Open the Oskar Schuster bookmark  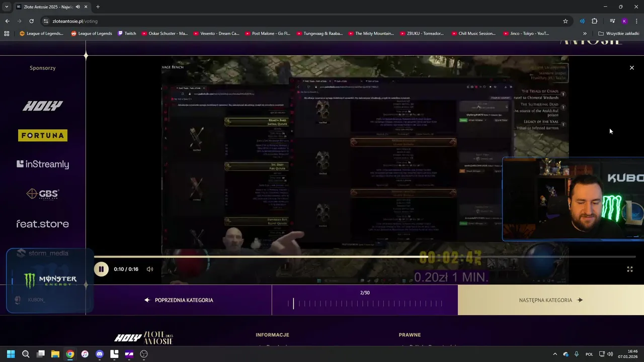[165, 34]
